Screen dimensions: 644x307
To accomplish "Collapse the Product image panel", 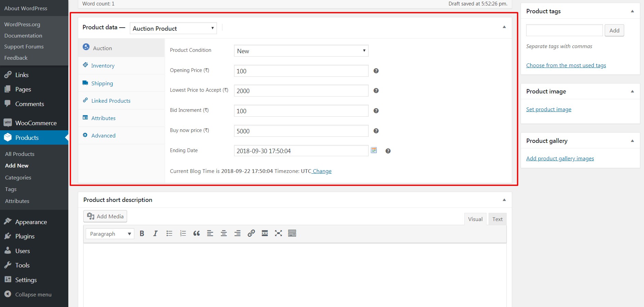I will pos(632,91).
